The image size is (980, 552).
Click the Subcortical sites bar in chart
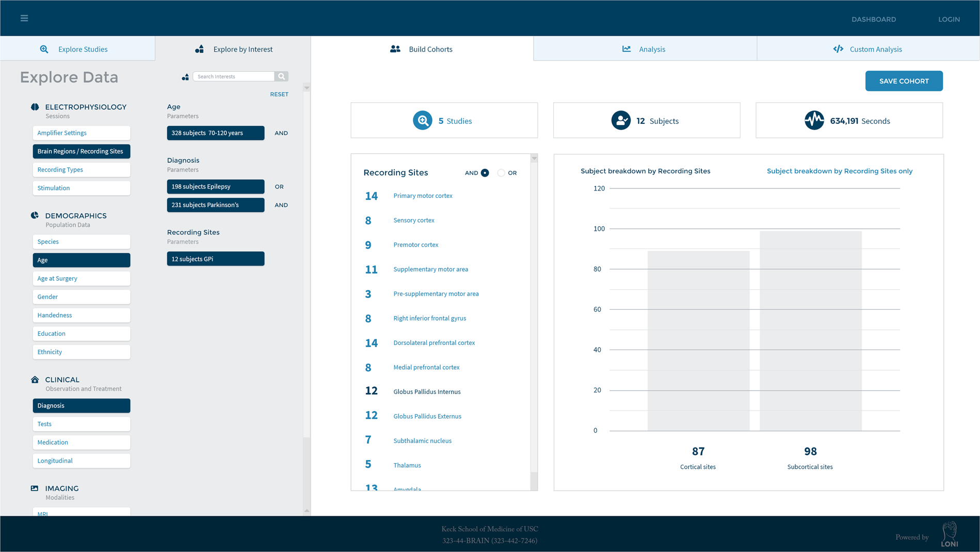[811, 331]
